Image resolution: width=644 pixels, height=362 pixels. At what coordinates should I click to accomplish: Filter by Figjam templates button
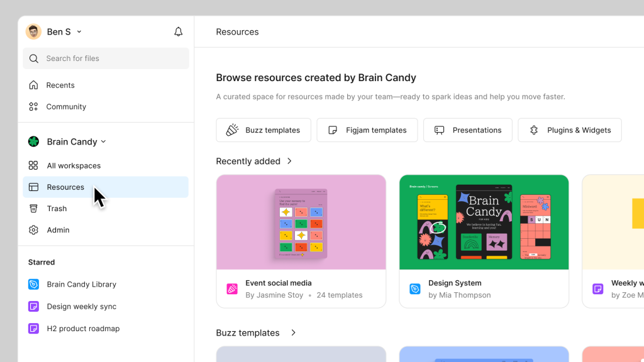[x=367, y=130]
